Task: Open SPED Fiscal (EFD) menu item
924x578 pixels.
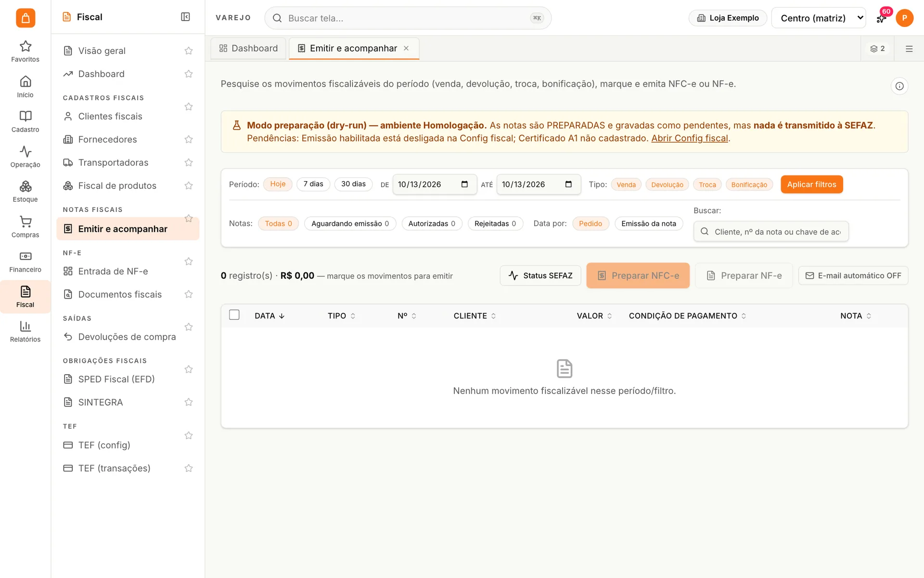Action: coord(116,379)
